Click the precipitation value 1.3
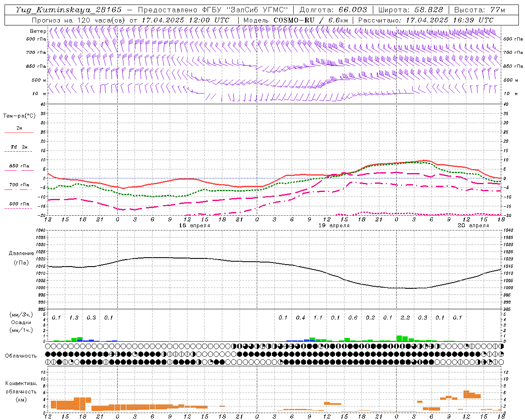Image resolution: width=525 pixels, height=420 pixels. (x=74, y=317)
